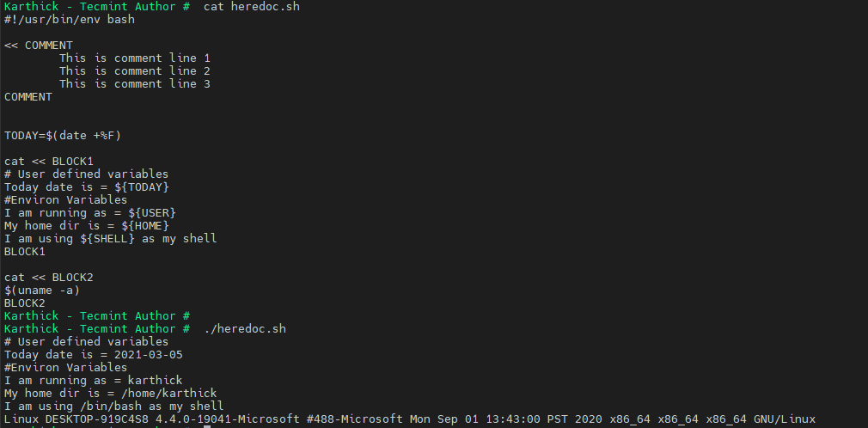
Task: Click 'This is comment line 1' text
Action: coord(134,58)
